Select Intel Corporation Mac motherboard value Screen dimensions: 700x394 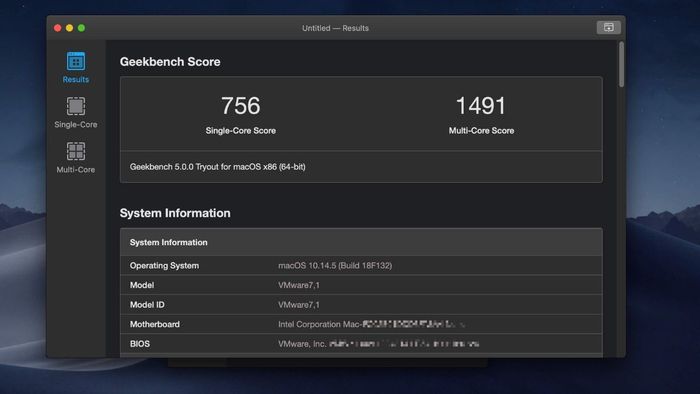coord(371,324)
